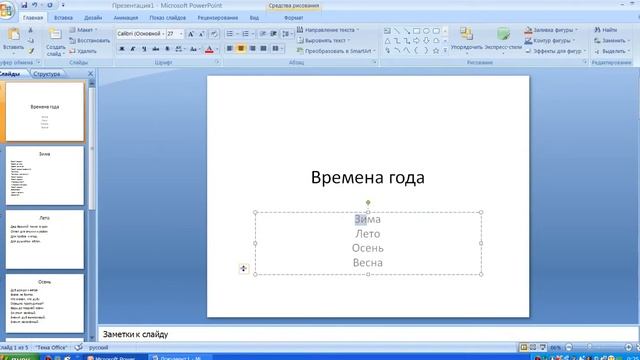640x360 pixels.
Task: Click the spell-check icon in status bar
Action: [78, 347]
